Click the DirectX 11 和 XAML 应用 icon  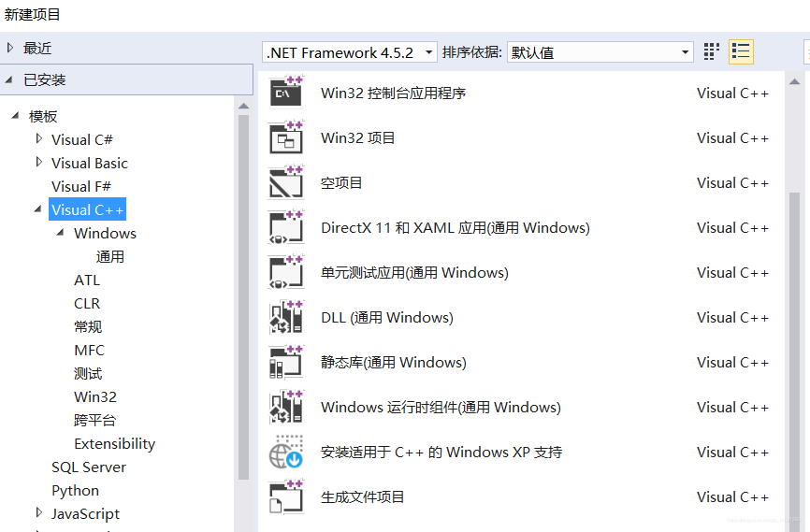[x=286, y=227]
